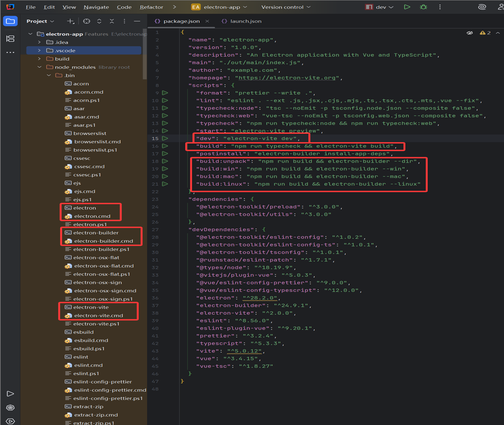Screen dimensions: 504x425
Task: Expand the inspections widget chevron
Action: pyautogui.click(x=498, y=33)
